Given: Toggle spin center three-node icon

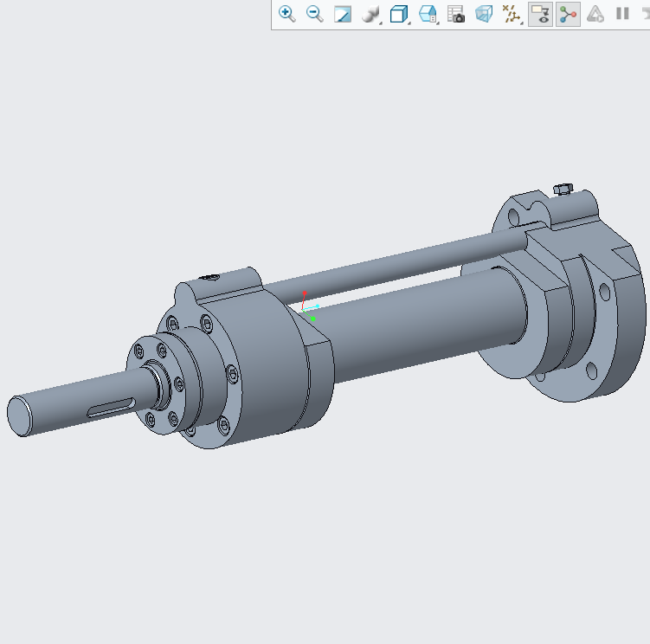Looking at the screenshot, I should coord(568,14).
